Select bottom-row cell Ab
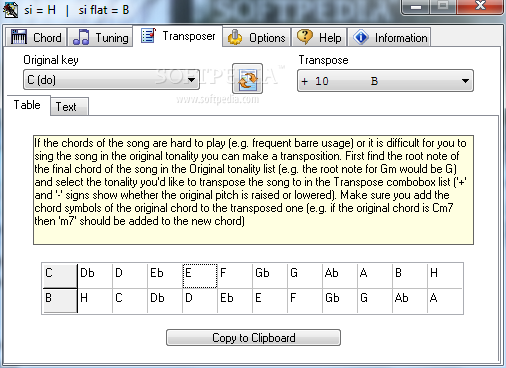 tap(410, 301)
